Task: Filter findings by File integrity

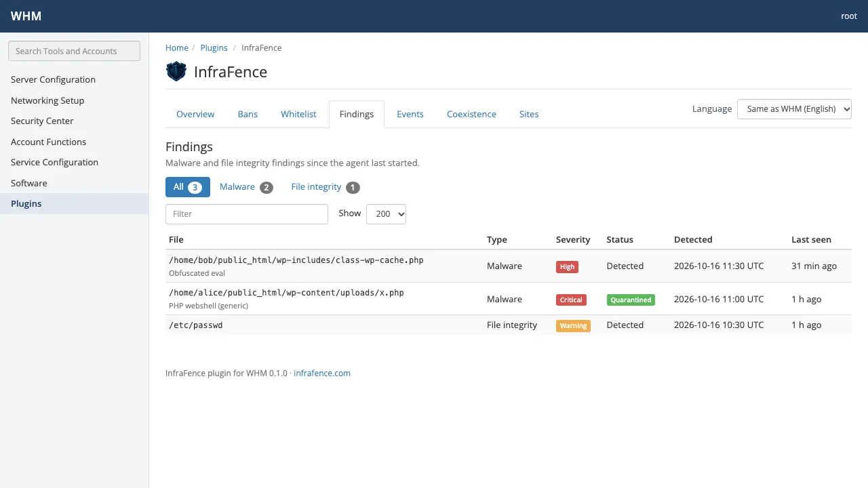Action: [x=325, y=187]
